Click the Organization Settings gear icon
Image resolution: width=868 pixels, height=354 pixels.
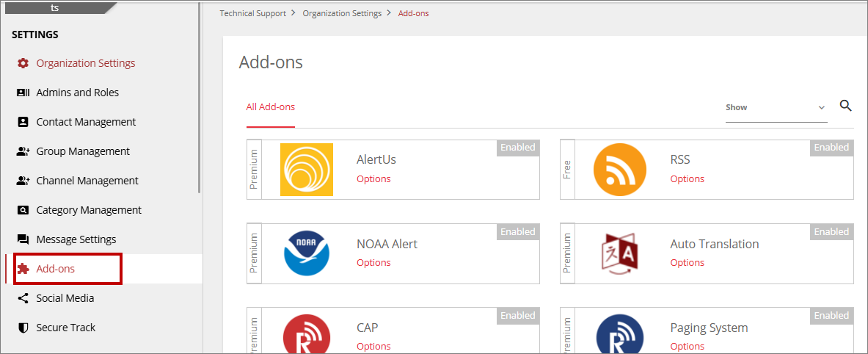[23, 63]
